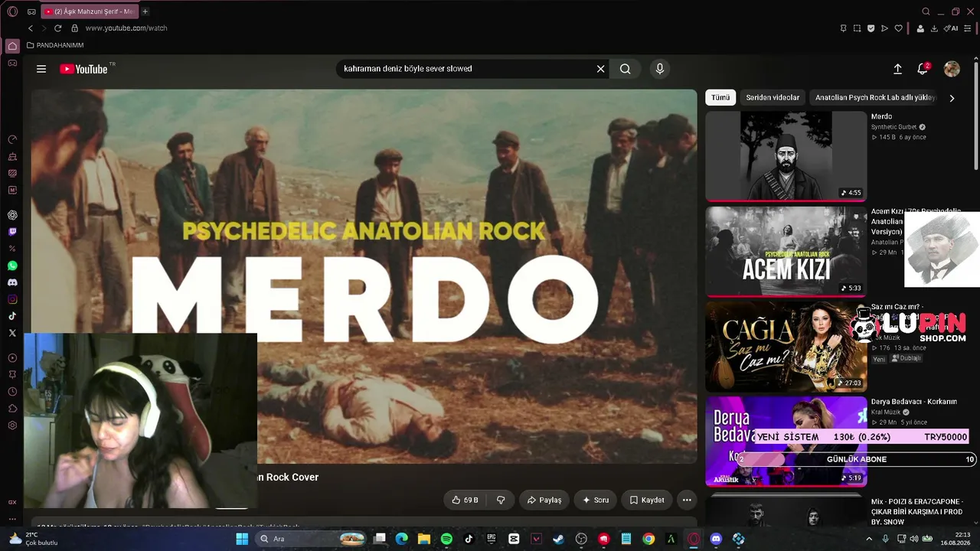Image resolution: width=980 pixels, height=551 pixels.
Task: Open browser downloads icon
Action: click(934, 28)
